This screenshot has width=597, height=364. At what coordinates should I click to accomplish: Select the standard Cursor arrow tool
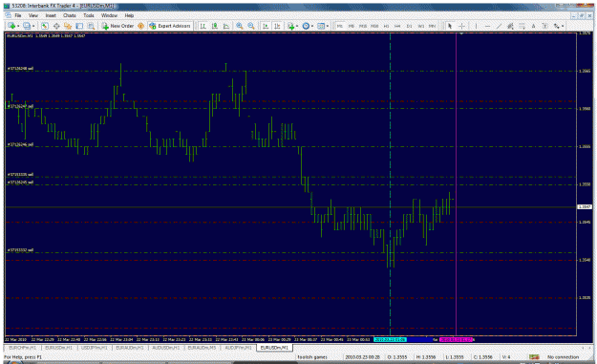(450, 26)
